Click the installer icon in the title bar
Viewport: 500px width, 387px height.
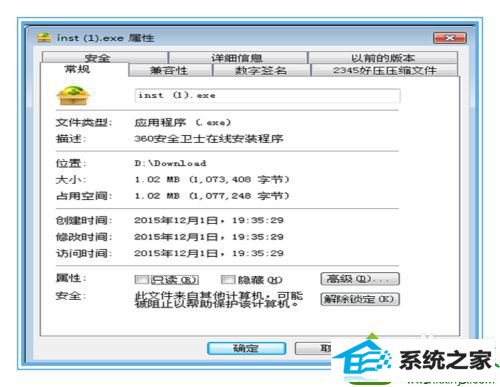(43, 37)
